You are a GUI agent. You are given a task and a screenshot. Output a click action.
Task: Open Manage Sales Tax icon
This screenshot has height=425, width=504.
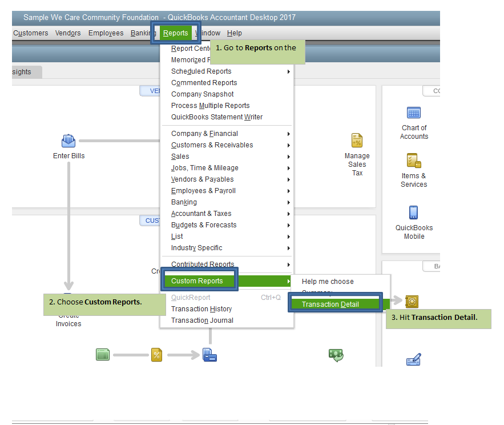click(357, 141)
